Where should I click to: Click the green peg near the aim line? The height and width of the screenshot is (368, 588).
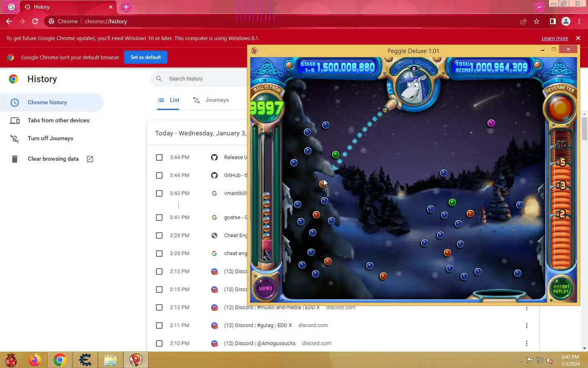point(336,155)
